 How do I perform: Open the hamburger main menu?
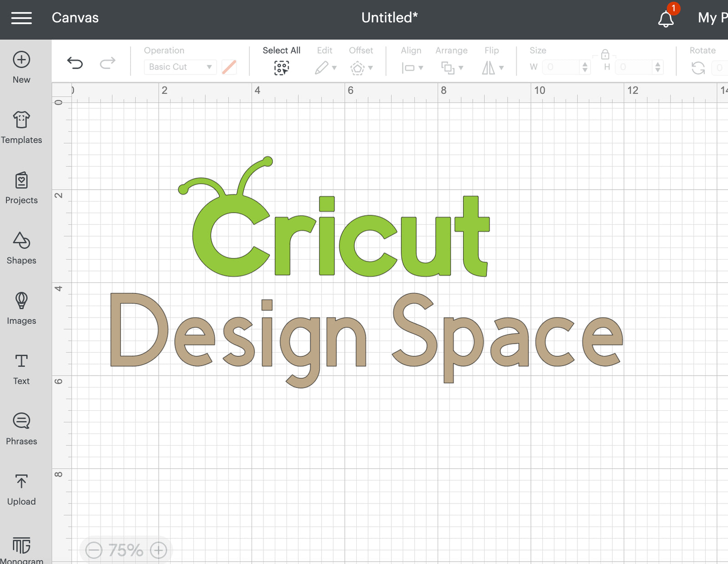(21, 18)
